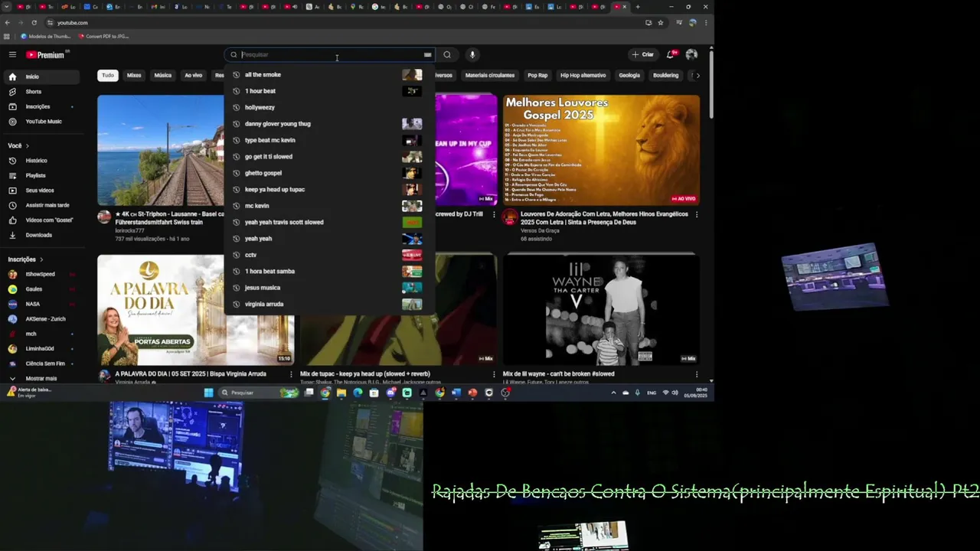Select the Pop Rap filter chip
This screenshot has width=980, height=551.
[x=537, y=75]
